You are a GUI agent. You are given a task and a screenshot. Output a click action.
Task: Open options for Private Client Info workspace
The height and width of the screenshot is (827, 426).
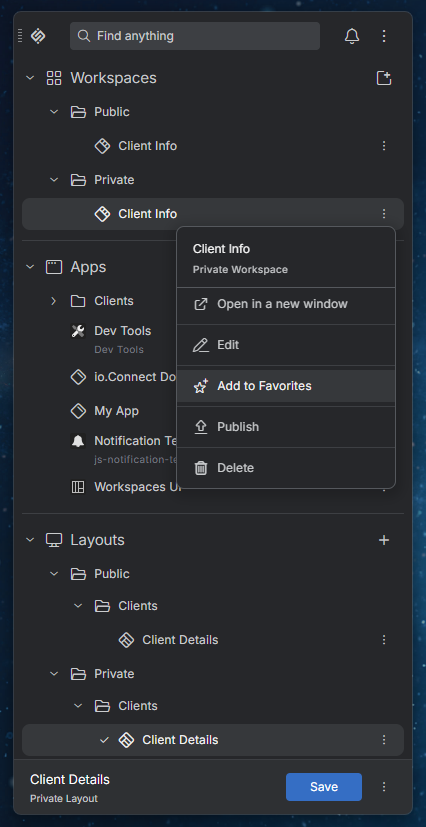[384, 214]
